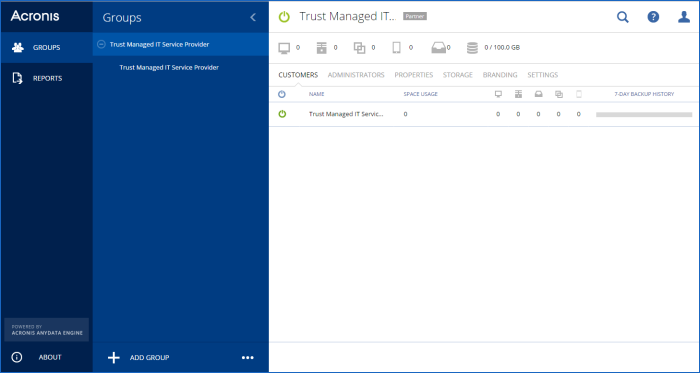
Task: Click the mailbox column header icon in table
Action: pyautogui.click(x=539, y=94)
